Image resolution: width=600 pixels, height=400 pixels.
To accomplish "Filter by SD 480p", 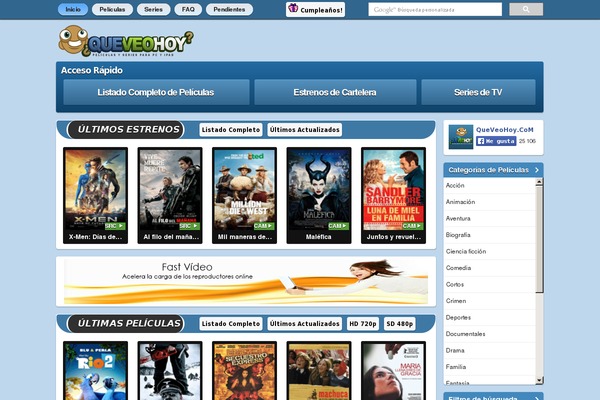I will click(399, 323).
